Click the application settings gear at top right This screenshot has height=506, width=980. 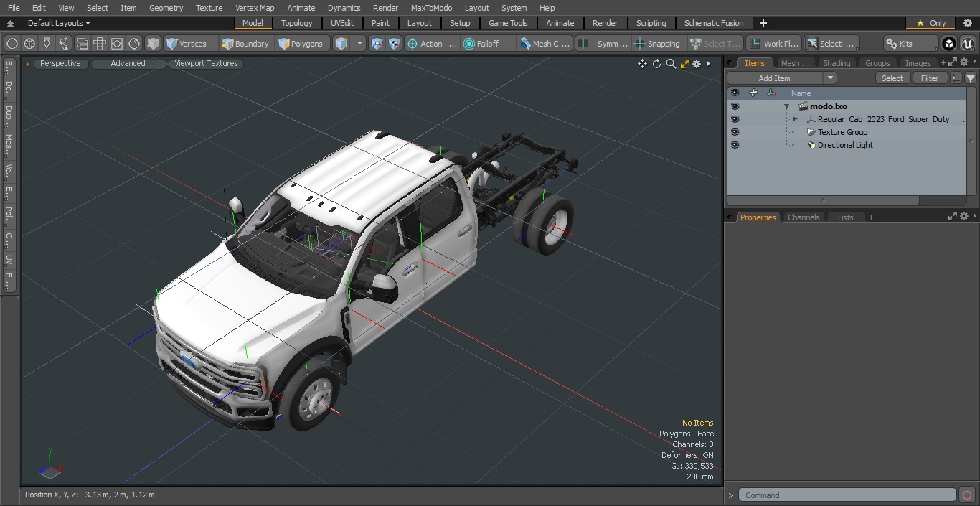967,23
